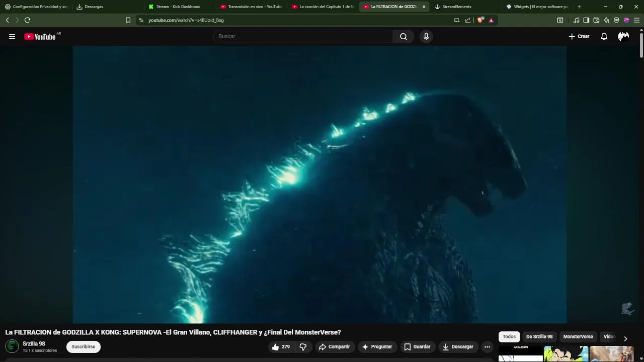Click the page vertical scrollbar thumb

point(641,44)
